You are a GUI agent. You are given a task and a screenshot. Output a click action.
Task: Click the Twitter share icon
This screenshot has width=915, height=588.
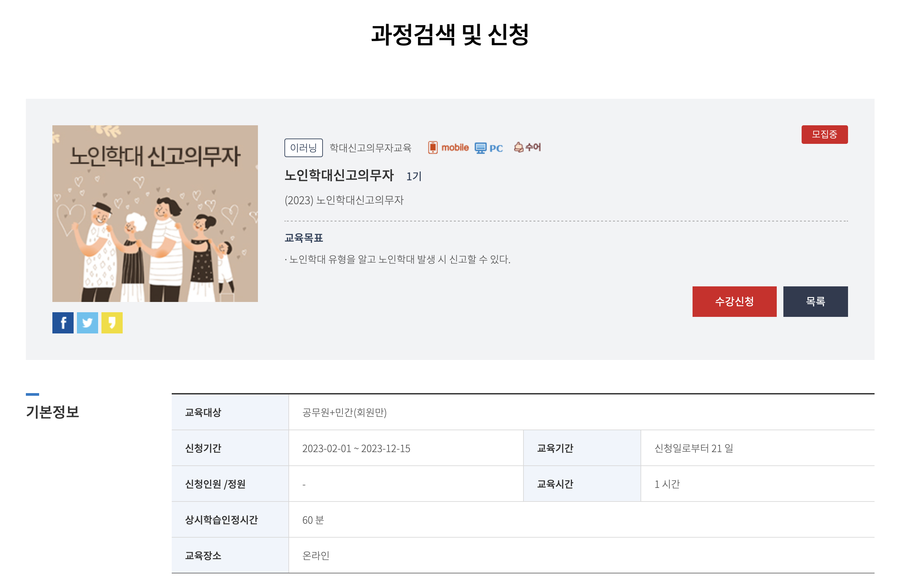click(x=87, y=323)
